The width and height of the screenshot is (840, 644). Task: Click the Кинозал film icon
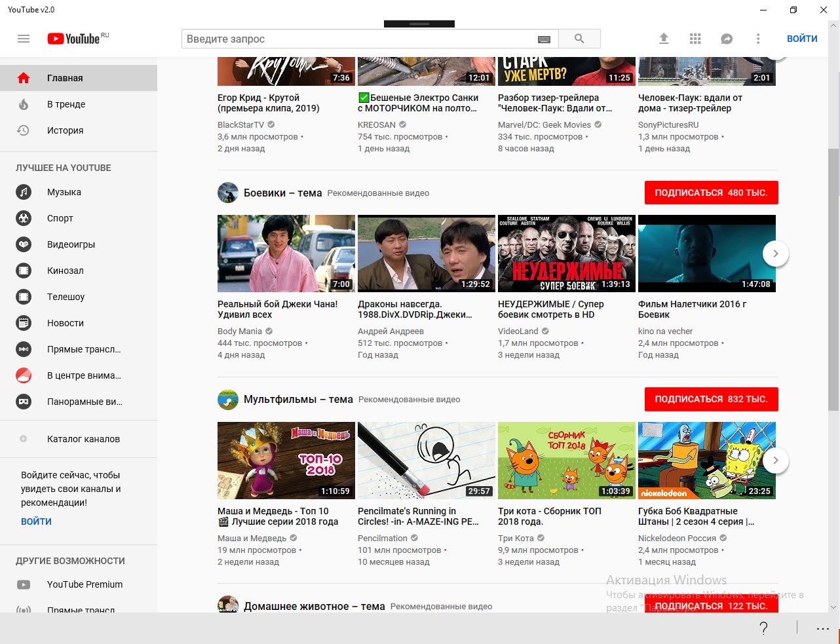(x=24, y=271)
